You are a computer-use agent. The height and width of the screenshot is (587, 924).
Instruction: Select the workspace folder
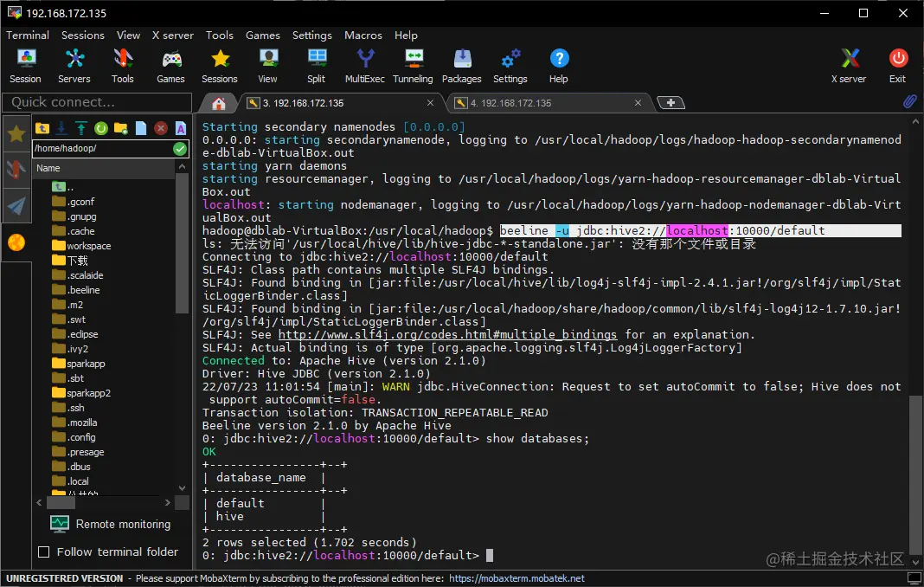pos(82,246)
